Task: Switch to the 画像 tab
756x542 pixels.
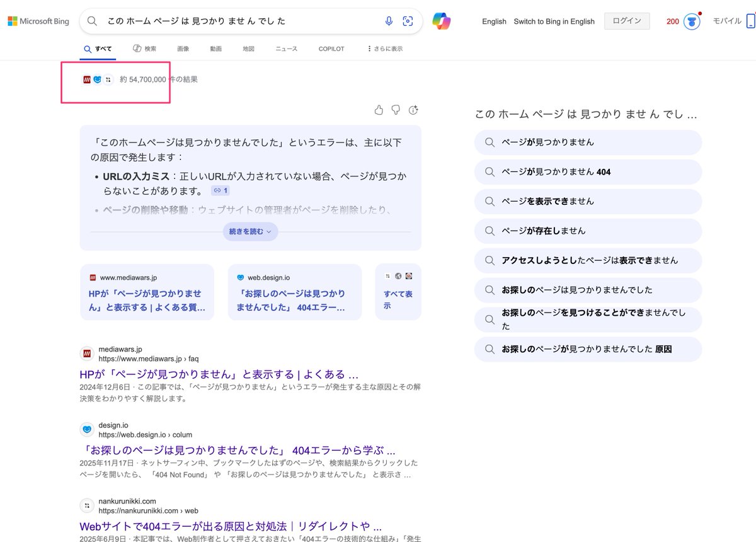Action: pos(183,49)
